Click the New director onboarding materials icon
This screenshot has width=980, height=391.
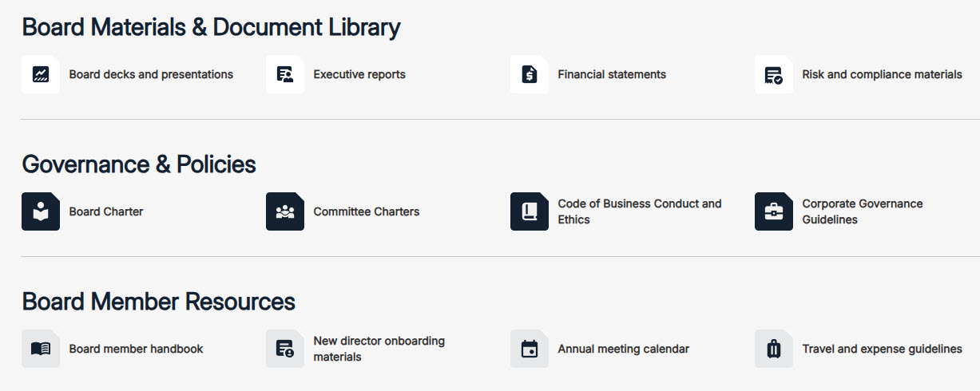coord(285,349)
